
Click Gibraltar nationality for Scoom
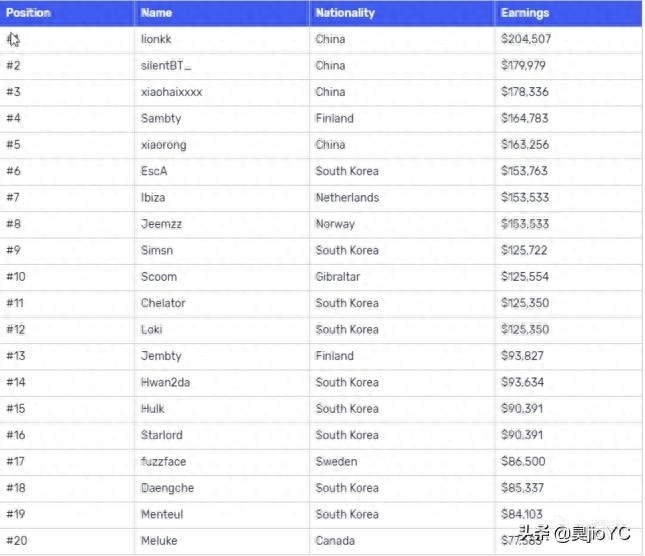(337, 276)
